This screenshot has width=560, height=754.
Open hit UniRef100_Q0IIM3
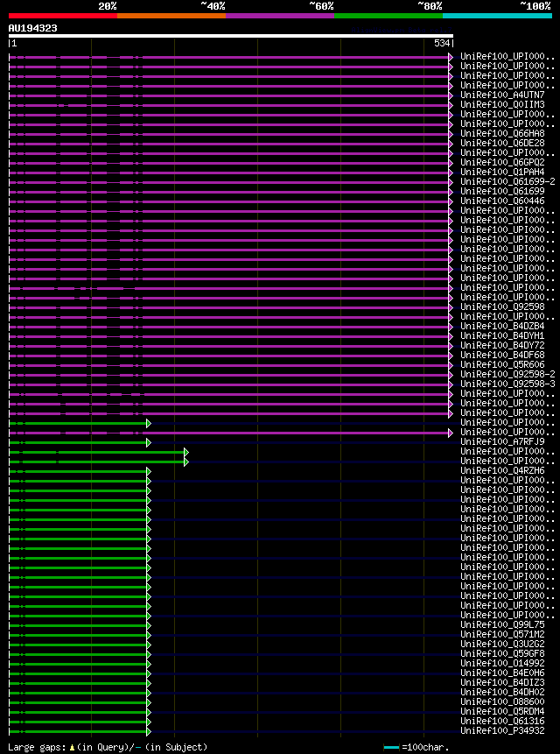[x=502, y=105]
